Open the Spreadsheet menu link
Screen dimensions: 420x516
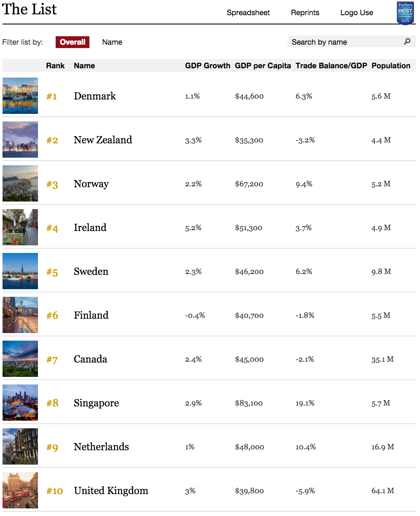(x=248, y=13)
